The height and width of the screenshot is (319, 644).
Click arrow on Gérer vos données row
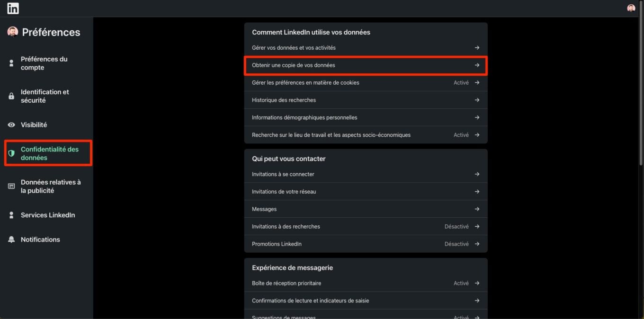coord(477,48)
